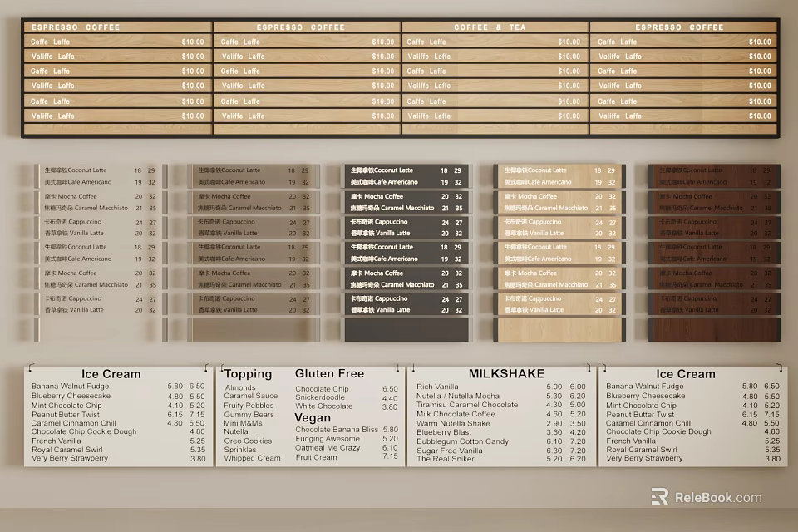This screenshot has width=798, height=532.
Task: Select Milk Chocolate Coffee milkshake
Action: tap(456, 415)
